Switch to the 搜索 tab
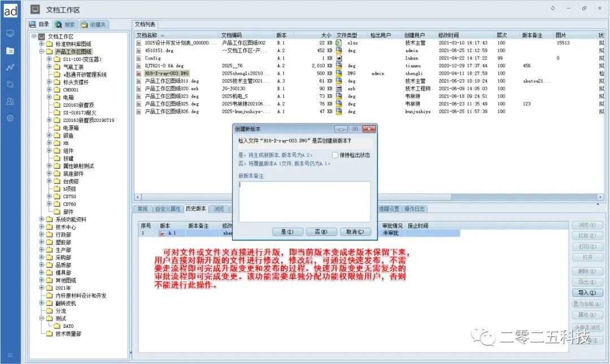The width and height of the screenshot is (610, 364). pos(65,24)
